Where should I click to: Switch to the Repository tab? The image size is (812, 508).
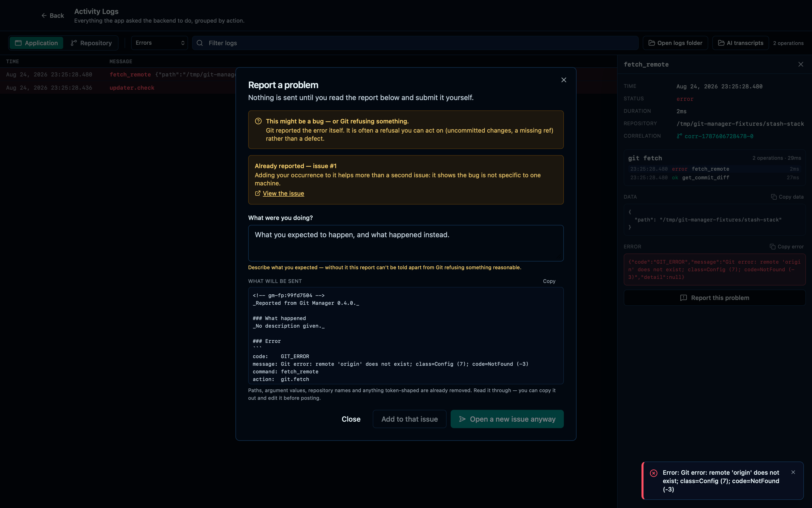pos(91,43)
